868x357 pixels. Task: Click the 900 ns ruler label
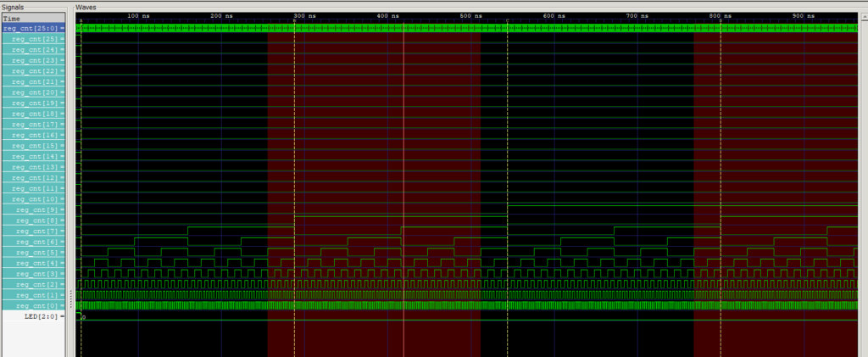804,16
